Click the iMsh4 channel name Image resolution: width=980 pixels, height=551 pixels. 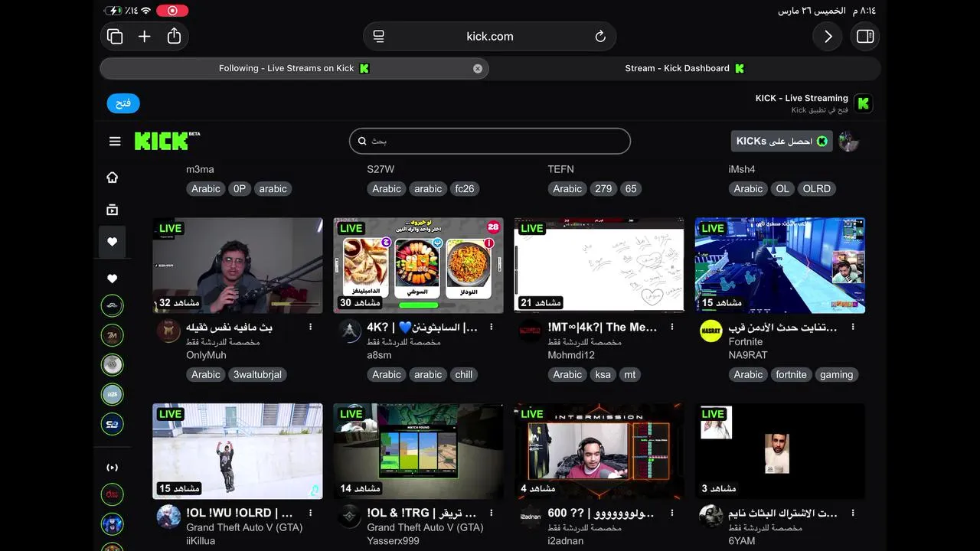742,169
